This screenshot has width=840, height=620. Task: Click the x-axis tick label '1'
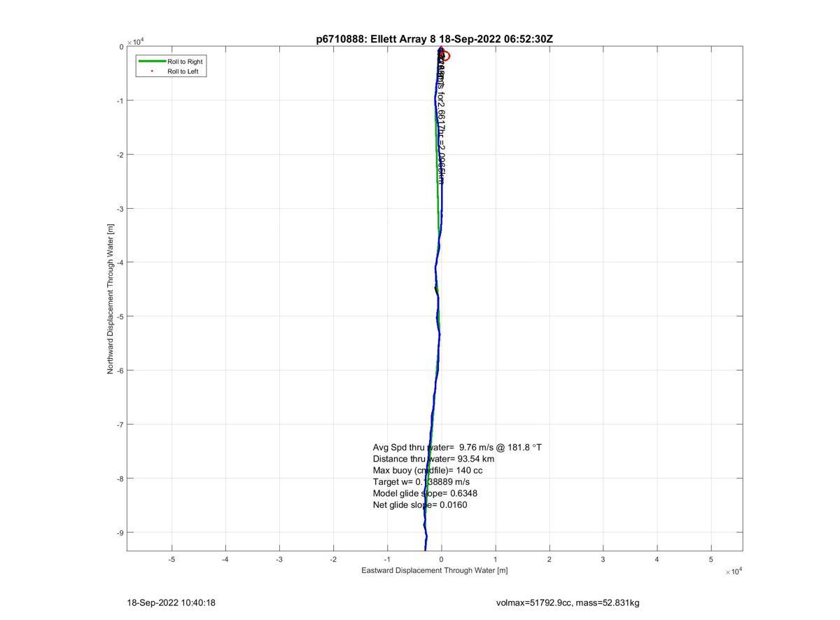pyautogui.click(x=496, y=559)
